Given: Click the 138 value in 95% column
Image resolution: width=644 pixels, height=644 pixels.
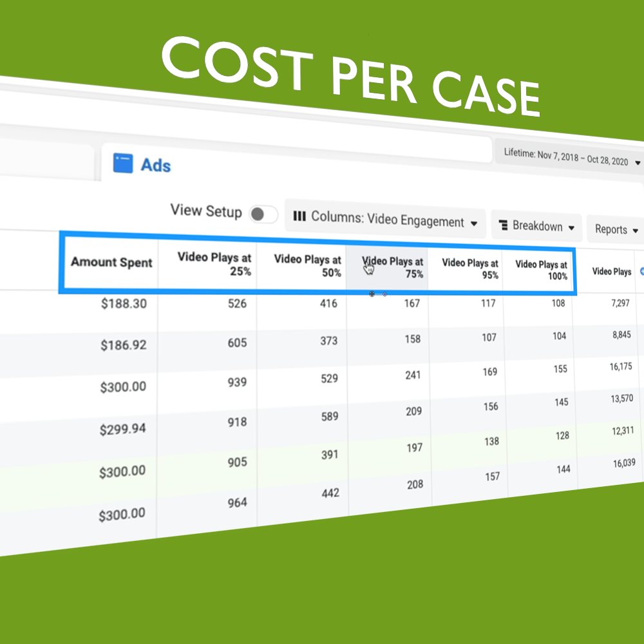Looking at the screenshot, I should [491, 441].
